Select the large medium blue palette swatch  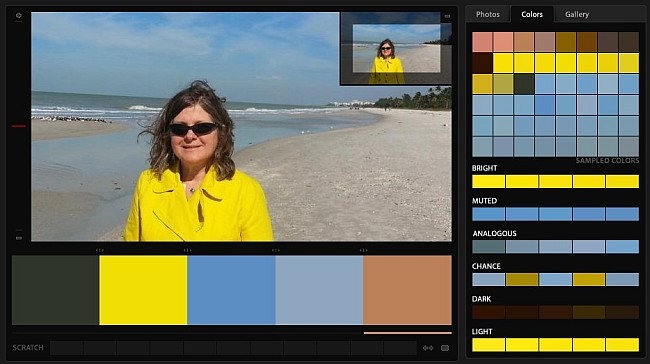click(x=231, y=290)
